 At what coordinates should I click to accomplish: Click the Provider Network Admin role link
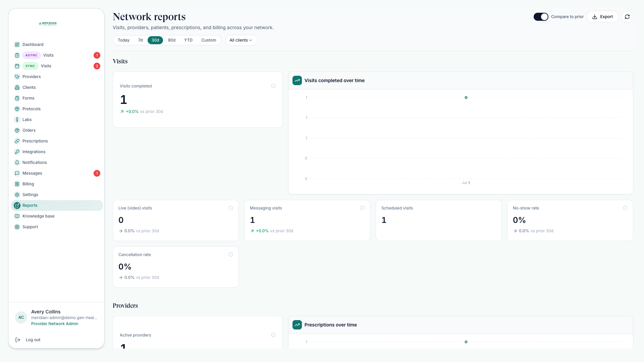(x=55, y=324)
